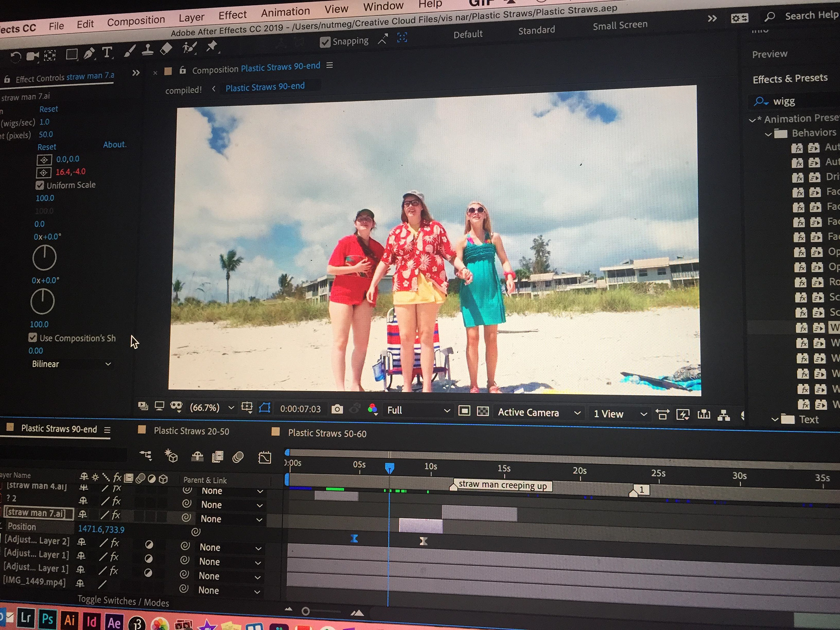Select the Pen tool
840x630 pixels.
(89, 53)
